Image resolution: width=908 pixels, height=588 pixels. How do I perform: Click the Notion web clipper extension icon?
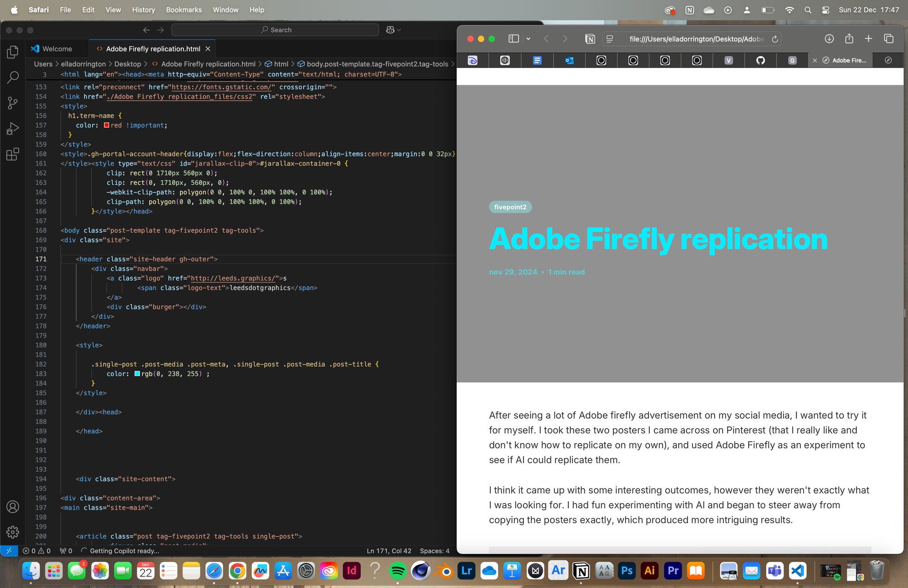590,39
